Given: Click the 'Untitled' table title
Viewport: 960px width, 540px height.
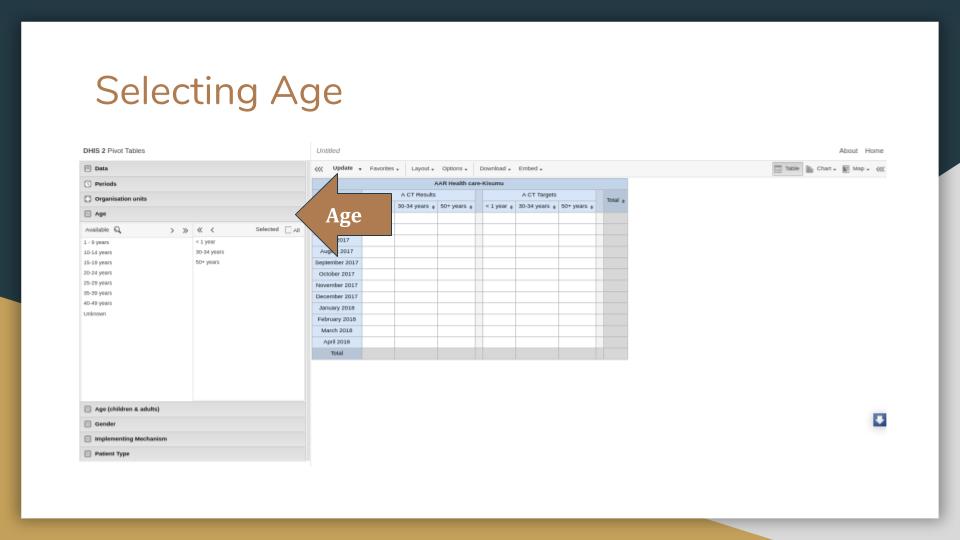Looking at the screenshot, I should click(x=328, y=151).
